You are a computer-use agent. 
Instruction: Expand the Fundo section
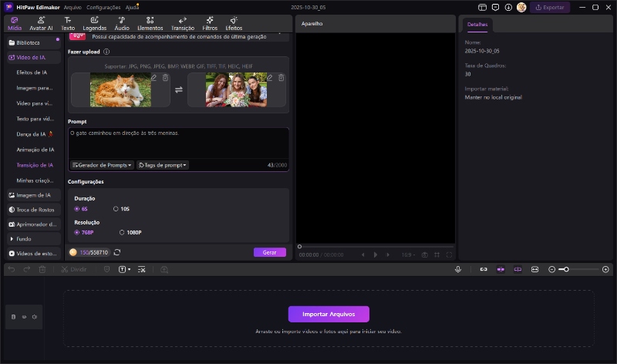pos(34,239)
